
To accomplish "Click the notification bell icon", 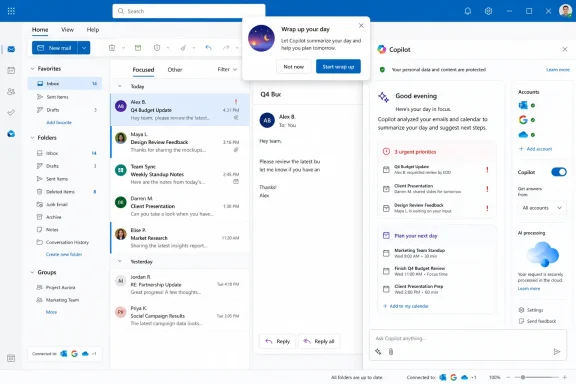I will [468, 11].
